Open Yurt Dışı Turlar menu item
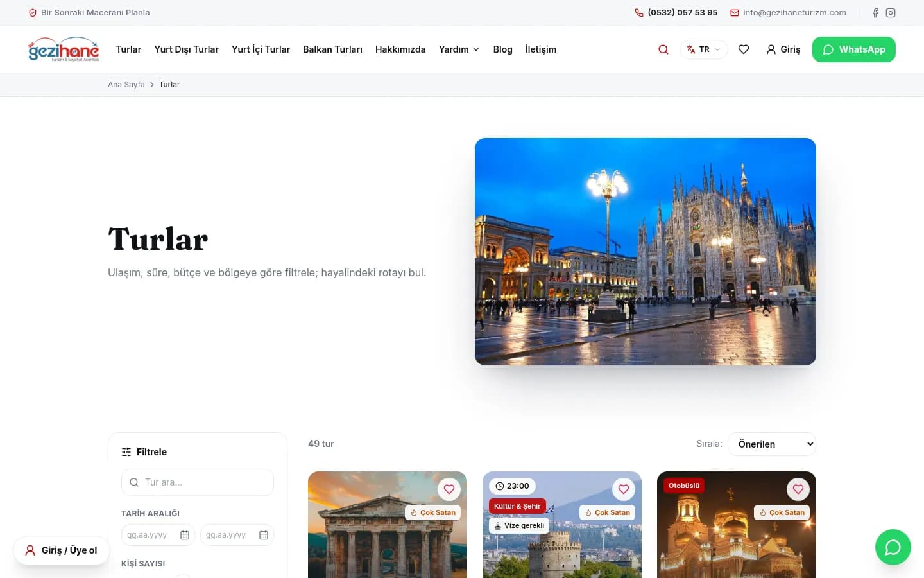The image size is (924, 578). click(186, 49)
